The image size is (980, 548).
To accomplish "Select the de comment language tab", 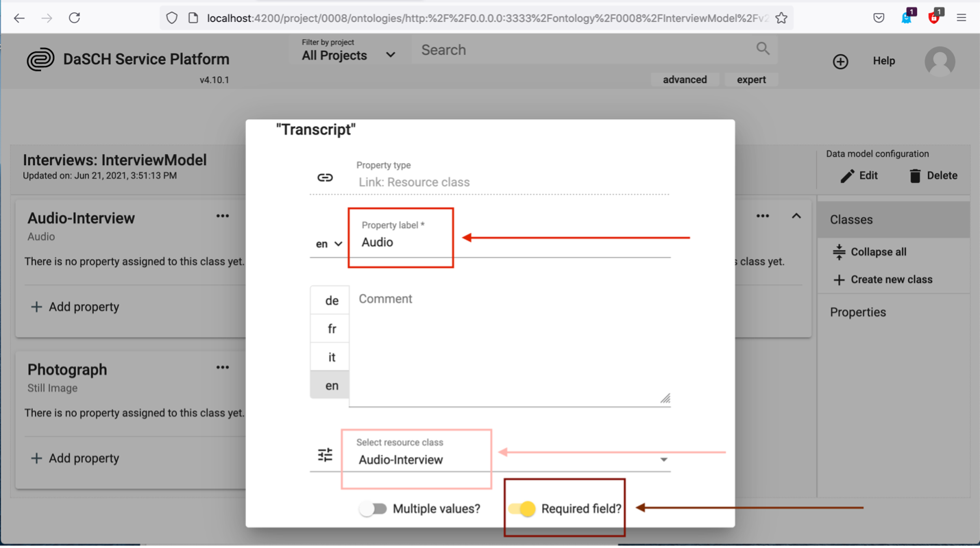I will [x=332, y=301].
